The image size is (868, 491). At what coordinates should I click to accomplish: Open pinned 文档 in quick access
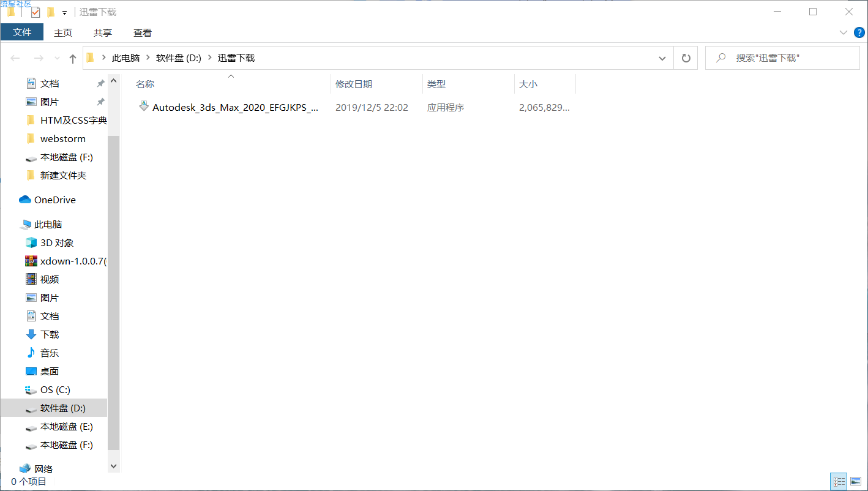(50, 83)
